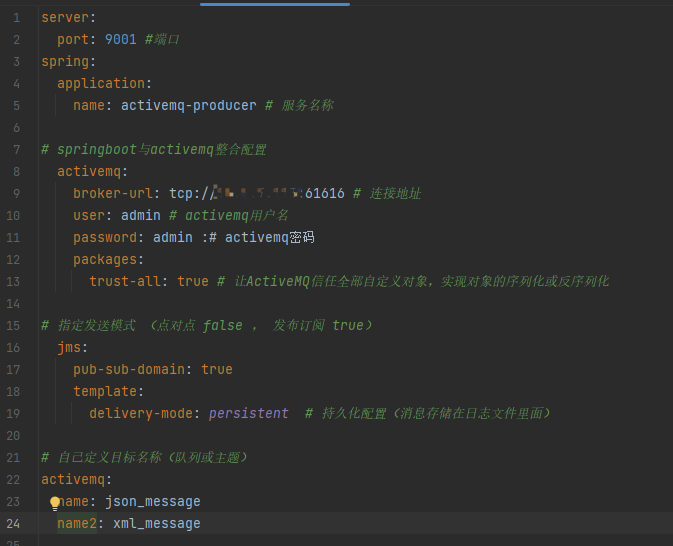Click the yellow lightbulb quick-fix icon
Viewport: 673px width, 546px height.
55,503
